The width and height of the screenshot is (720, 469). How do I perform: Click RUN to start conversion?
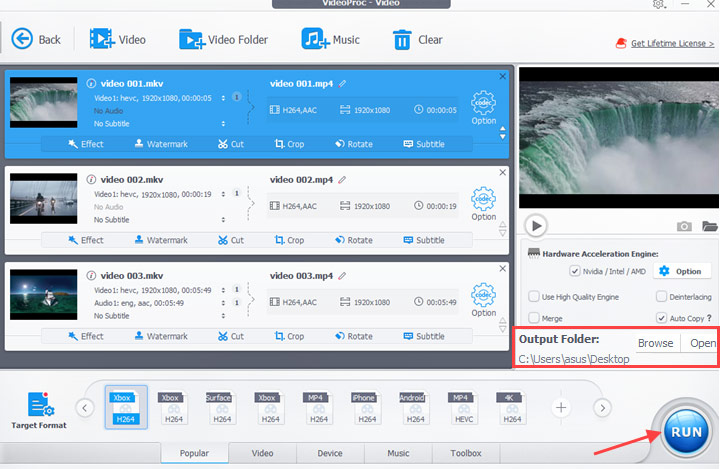[x=686, y=432]
